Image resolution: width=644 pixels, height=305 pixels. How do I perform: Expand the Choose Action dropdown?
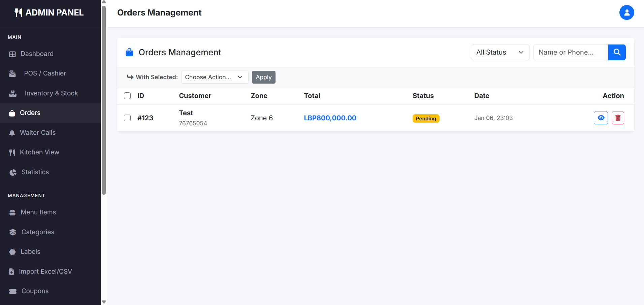pos(215,77)
